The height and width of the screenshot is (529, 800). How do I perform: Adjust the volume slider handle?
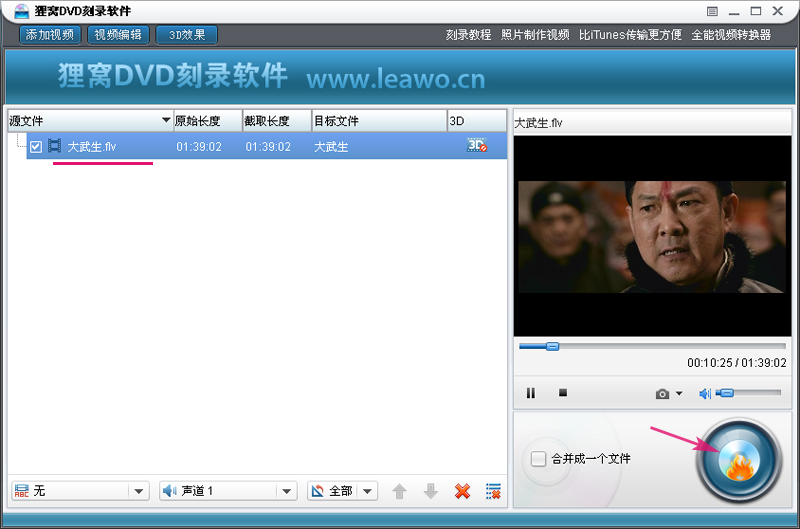(x=726, y=392)
